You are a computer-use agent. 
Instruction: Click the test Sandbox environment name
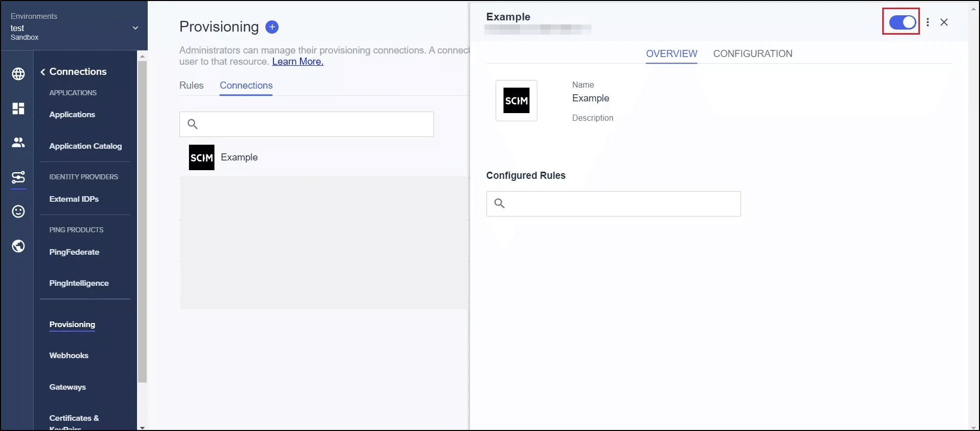(24, 32)
